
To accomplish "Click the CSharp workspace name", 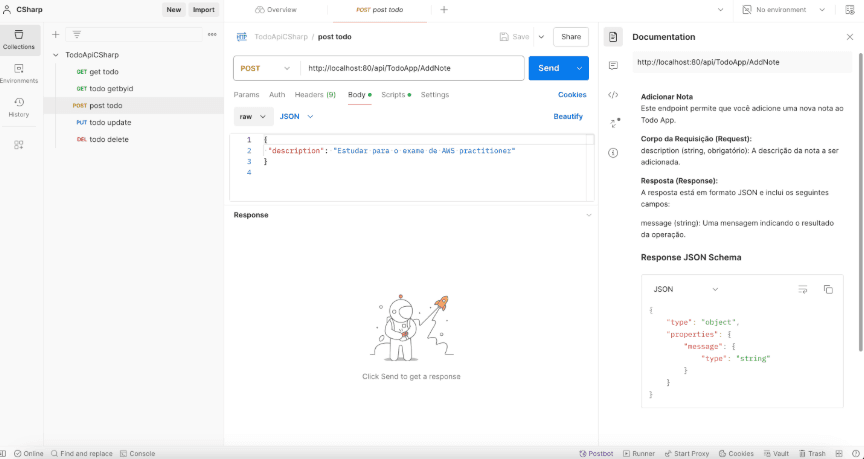I will pos(30,10).
